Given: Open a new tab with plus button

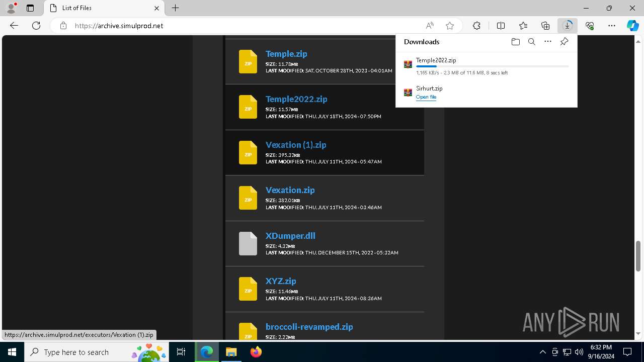Looking at the screenshot, I should (175, 8).
